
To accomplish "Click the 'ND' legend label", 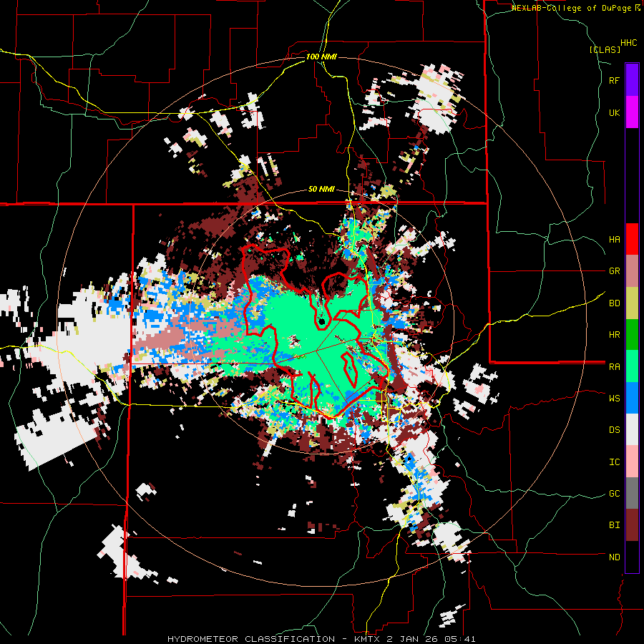I will tap(614, 557).
